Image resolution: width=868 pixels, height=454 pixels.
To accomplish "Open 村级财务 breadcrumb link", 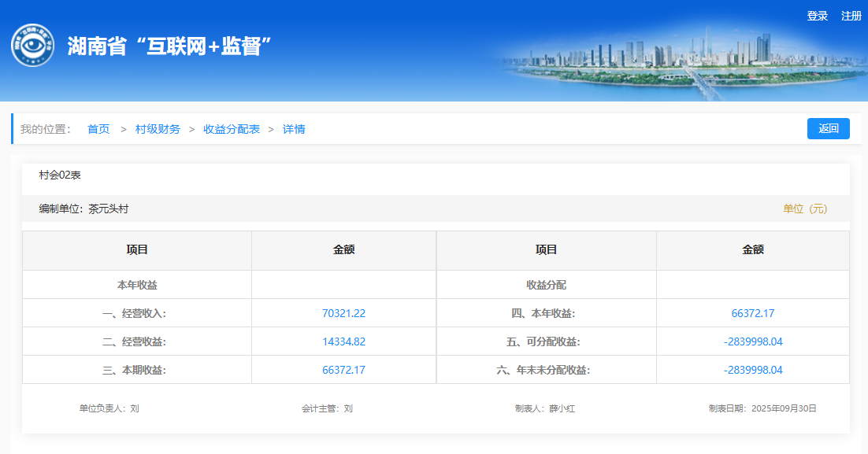I will [x=158, y=129].
